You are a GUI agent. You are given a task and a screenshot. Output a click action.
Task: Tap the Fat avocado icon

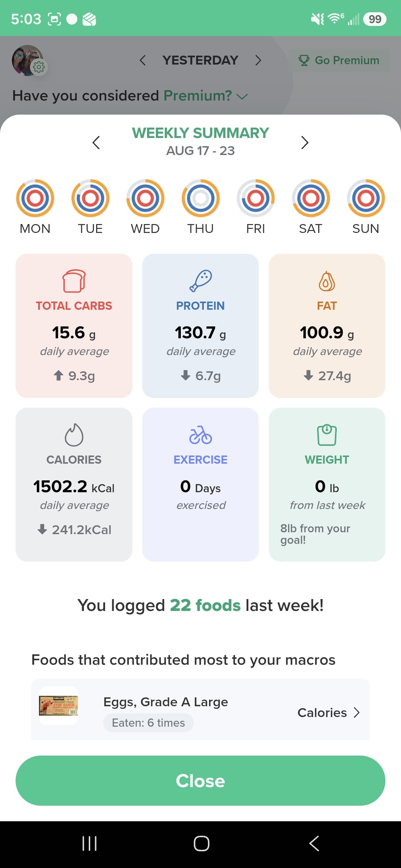(x=327, y=281)
